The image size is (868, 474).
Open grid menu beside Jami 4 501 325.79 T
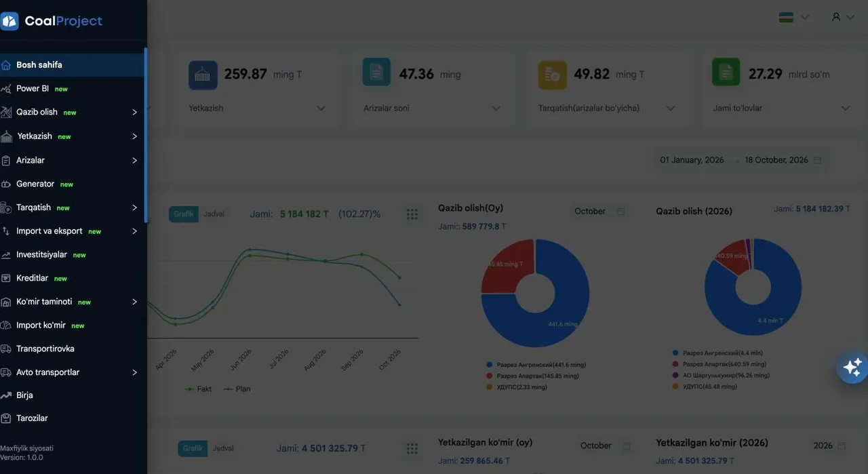412,449
